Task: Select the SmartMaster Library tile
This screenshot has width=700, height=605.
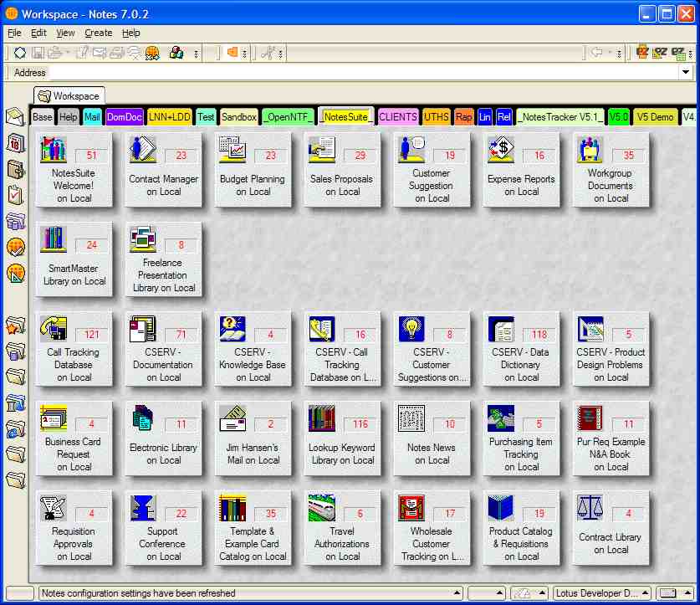Action: point(74,259)
